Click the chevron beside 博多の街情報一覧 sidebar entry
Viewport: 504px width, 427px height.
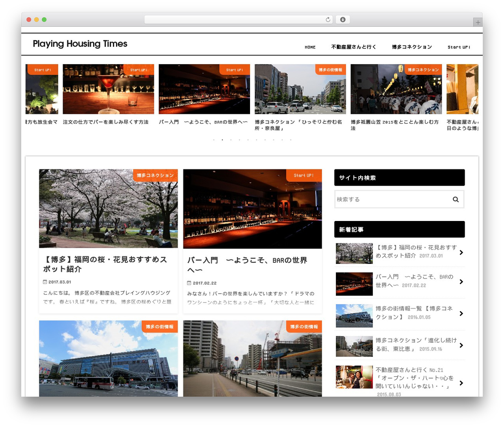pyautogui.click(x=461, y=314)
